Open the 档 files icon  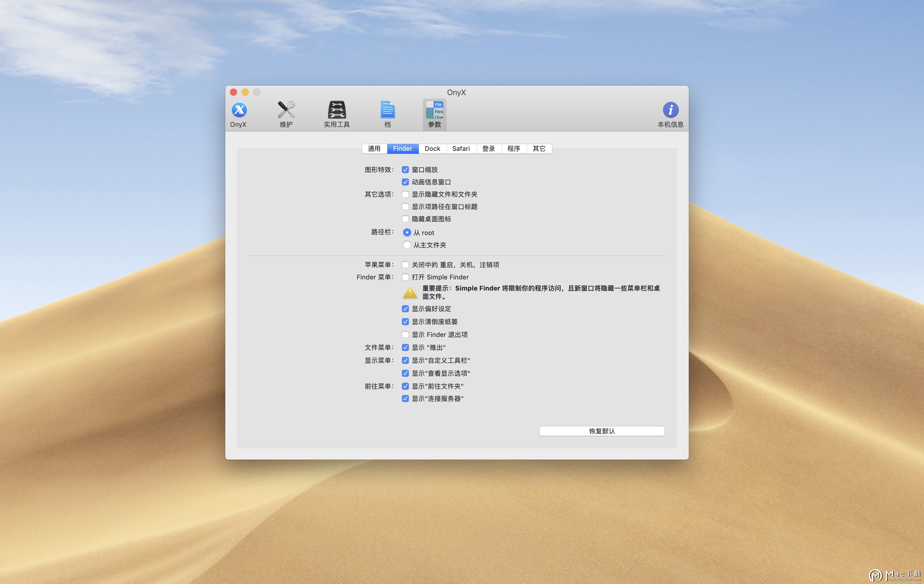387,110
